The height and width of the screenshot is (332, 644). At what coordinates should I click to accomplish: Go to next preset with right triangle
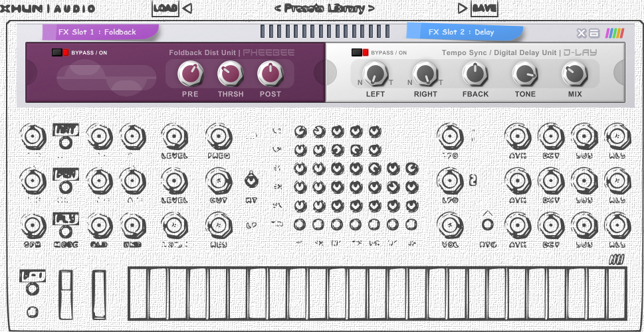tap(462, 8)
